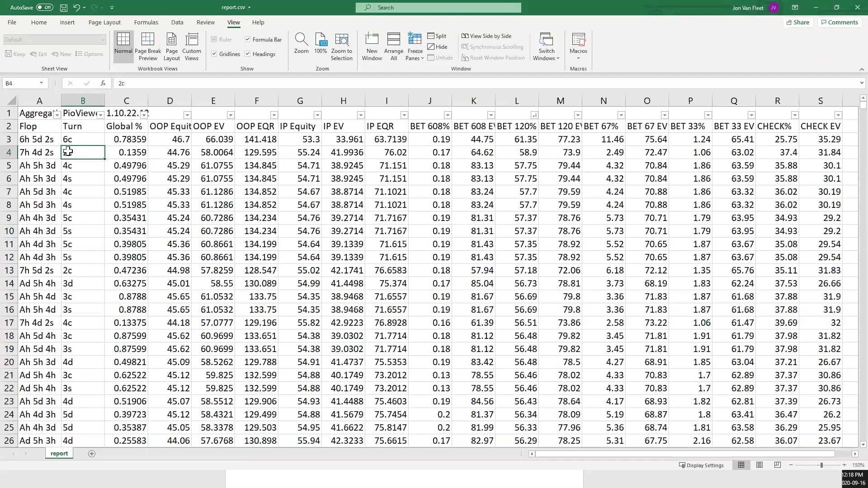Screen dimensions: 868x488
Task: Open the Formulas ribbon tab
Action: pyautogui.click(x=146, y=22)
